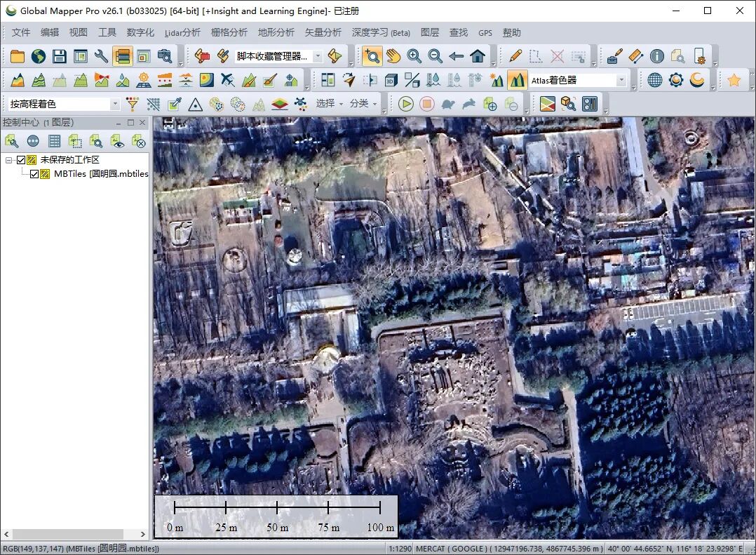Toggle the Enable Hill Shading button
The image size is (756, 555).
[517, 80]
